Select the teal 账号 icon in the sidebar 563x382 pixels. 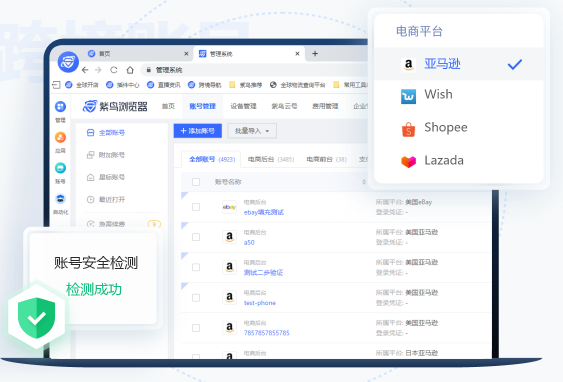click(x=60, y=168)
